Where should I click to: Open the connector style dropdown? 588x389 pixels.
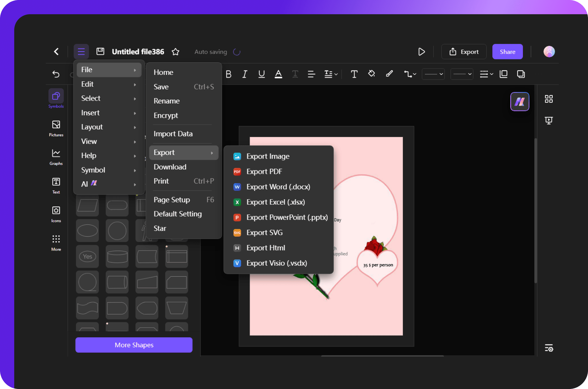tap(410, 74)
